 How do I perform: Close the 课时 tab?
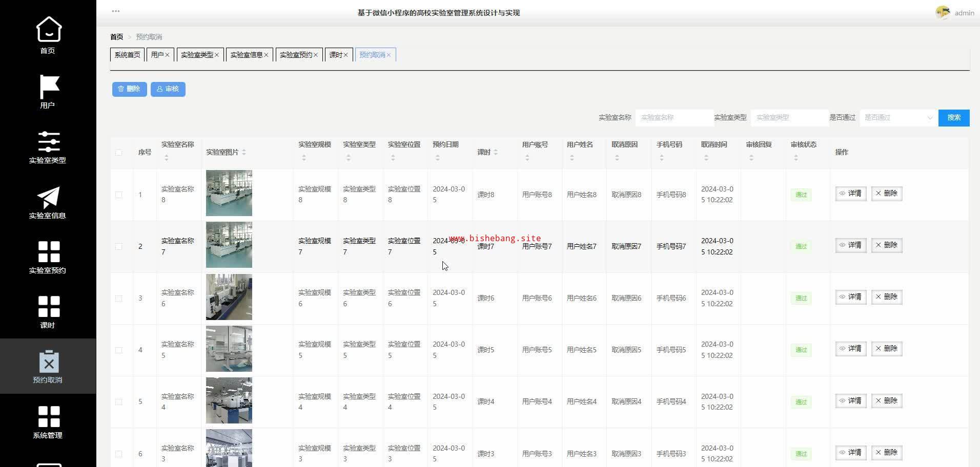pos(346,55)
